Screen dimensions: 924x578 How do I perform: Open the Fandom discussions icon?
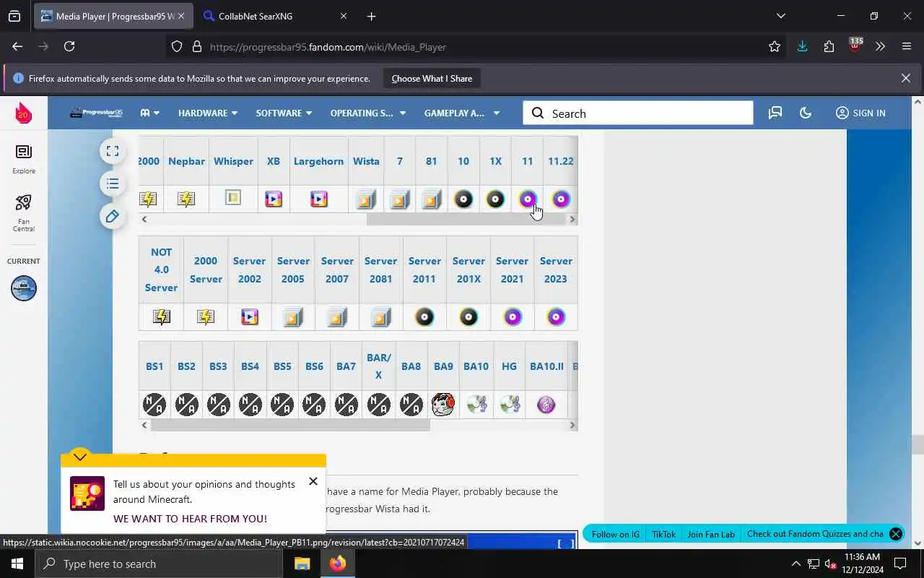pos(775,113)
